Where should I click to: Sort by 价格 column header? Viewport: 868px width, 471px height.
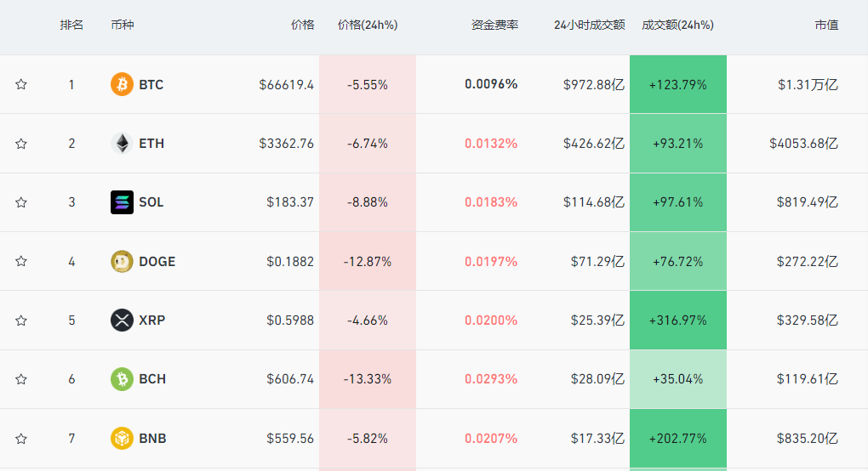click(x=303, y=25)
